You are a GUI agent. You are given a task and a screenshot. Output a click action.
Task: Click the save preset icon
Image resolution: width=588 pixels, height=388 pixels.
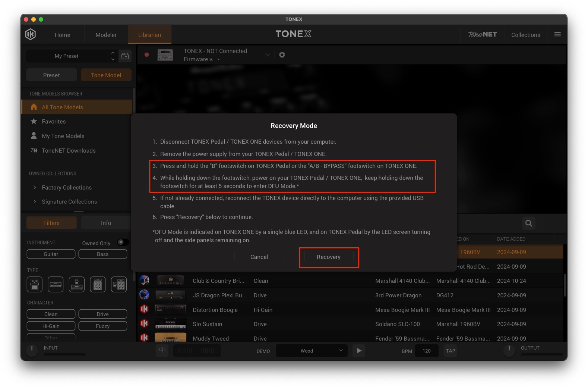pyautogui.click(x=125, y=56)
